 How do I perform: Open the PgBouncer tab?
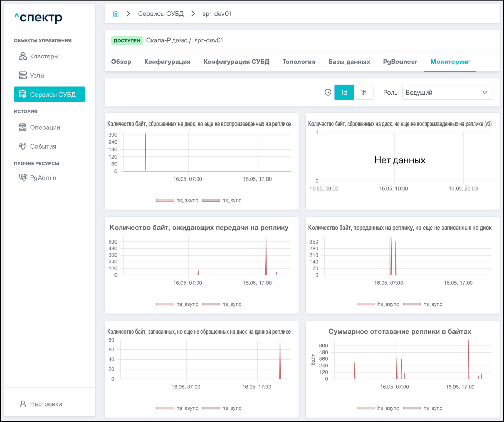400,62
